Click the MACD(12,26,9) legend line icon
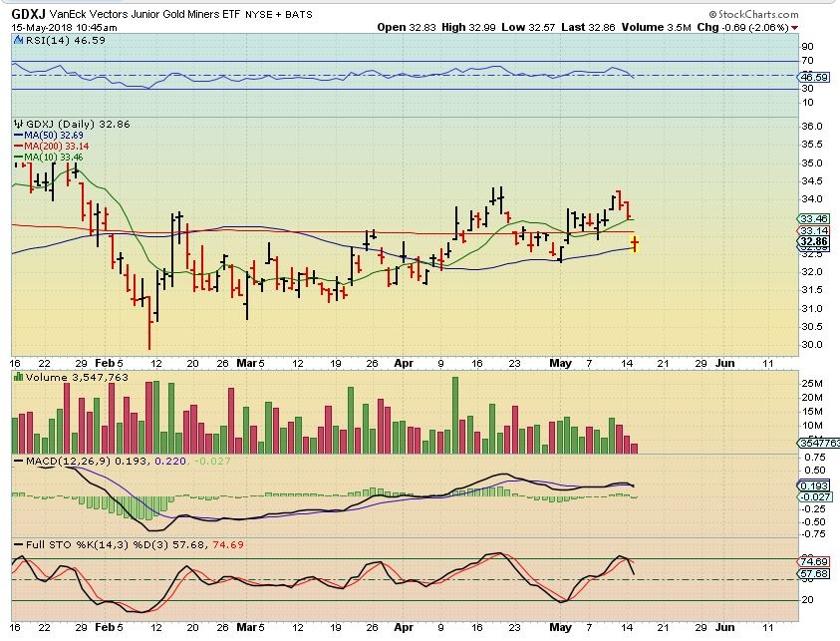Viewport: 840px width, 641px height. pos(17,460)
